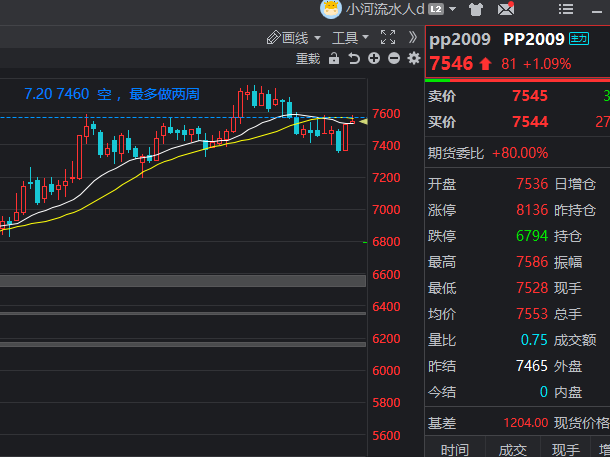
Task: Select the 成交 column tab
Action: (x=512, y=450)
